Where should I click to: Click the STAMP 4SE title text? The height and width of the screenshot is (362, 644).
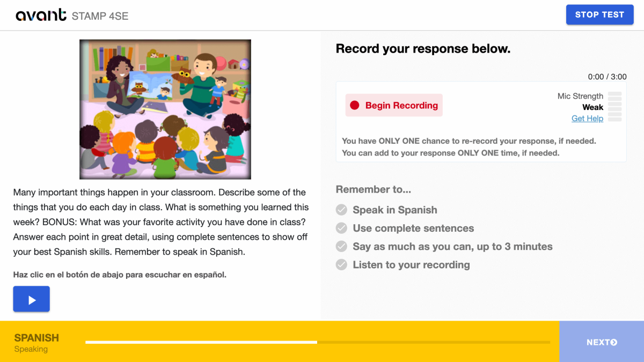100,16
